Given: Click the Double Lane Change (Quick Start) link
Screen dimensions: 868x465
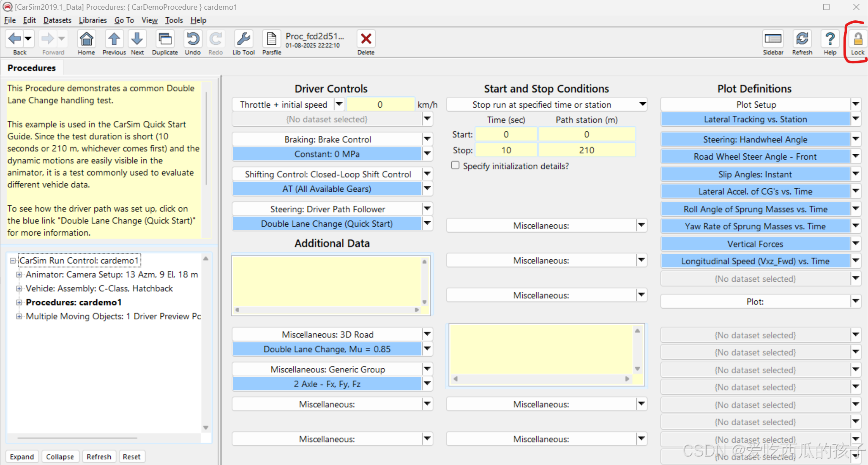Looking at the screenshot, I should click(327, 224).
